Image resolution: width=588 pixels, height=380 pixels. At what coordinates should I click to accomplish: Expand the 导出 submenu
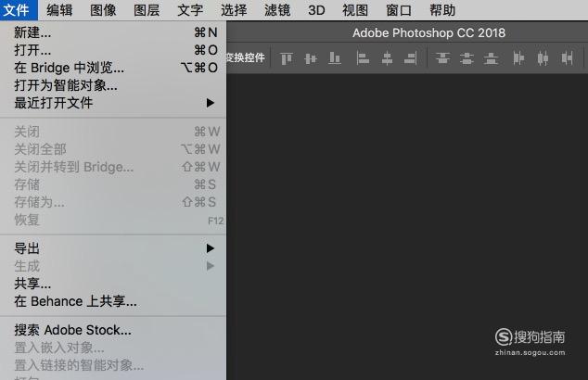pyautogui.click(x=113, y=248)
